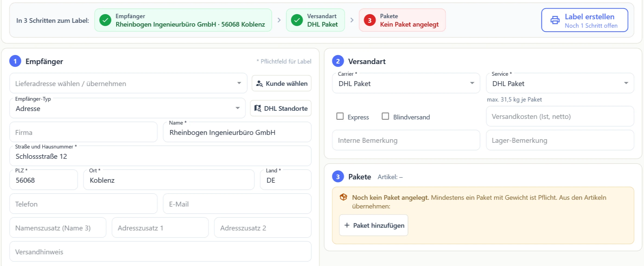Screen dimensions: 644x266
Task: Click the red step 3 Pakete badge
Action: click(x=369, y=20)
